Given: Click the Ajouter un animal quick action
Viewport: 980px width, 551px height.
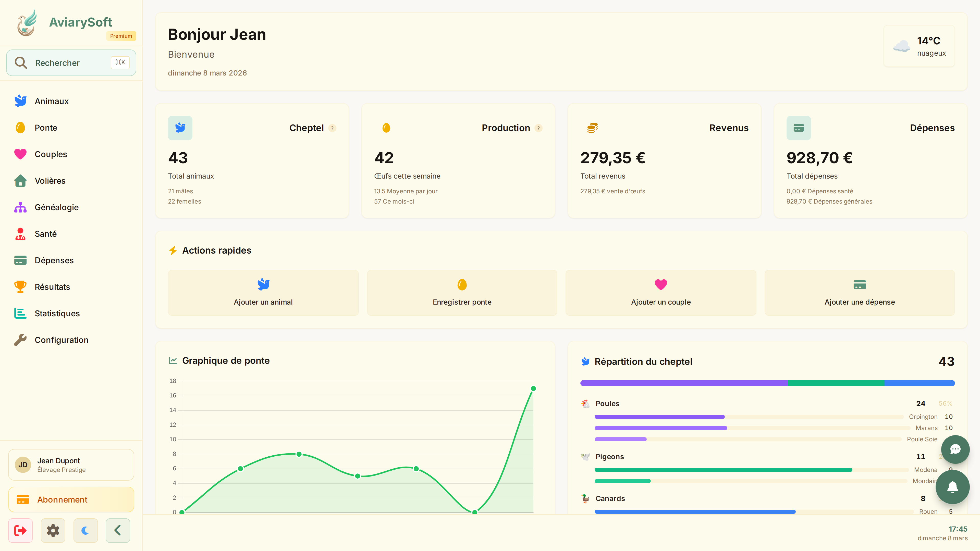Looking at the screenshot, I should pyautogui.click(x=263, y=292).
